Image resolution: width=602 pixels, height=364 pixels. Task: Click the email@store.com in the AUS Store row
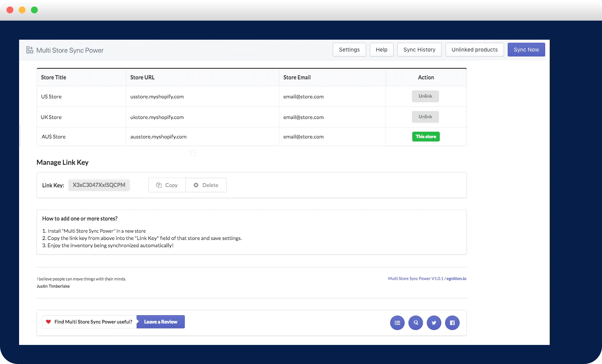[303, 137]
